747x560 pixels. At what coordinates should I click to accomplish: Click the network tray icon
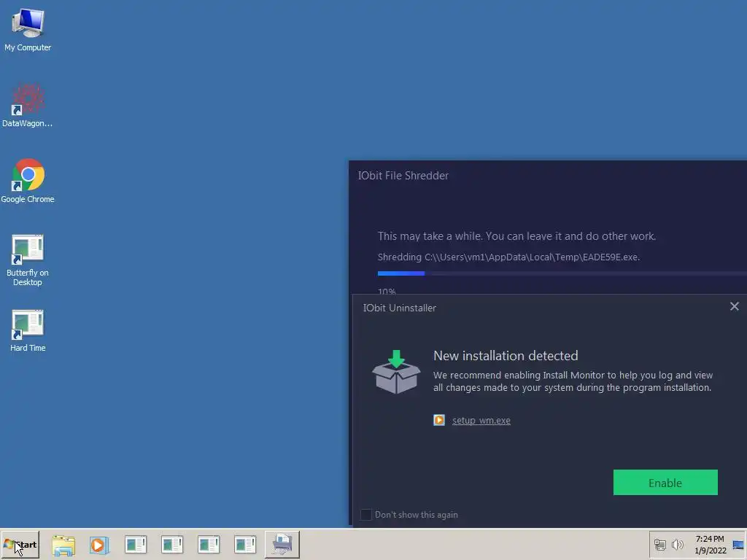coord(659,544)
